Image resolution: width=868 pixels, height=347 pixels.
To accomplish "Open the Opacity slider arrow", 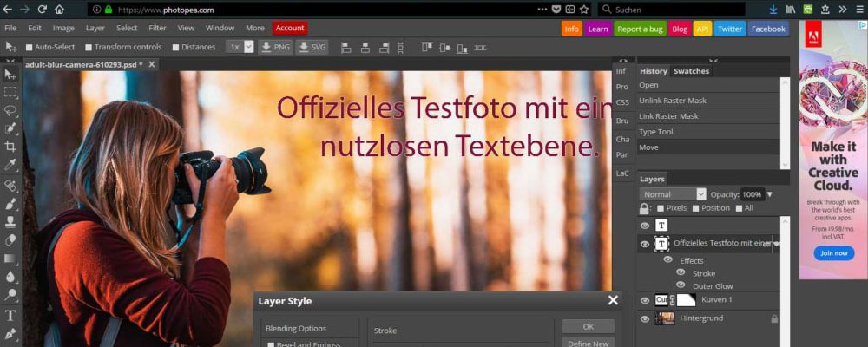I will (x=769, y=194).
